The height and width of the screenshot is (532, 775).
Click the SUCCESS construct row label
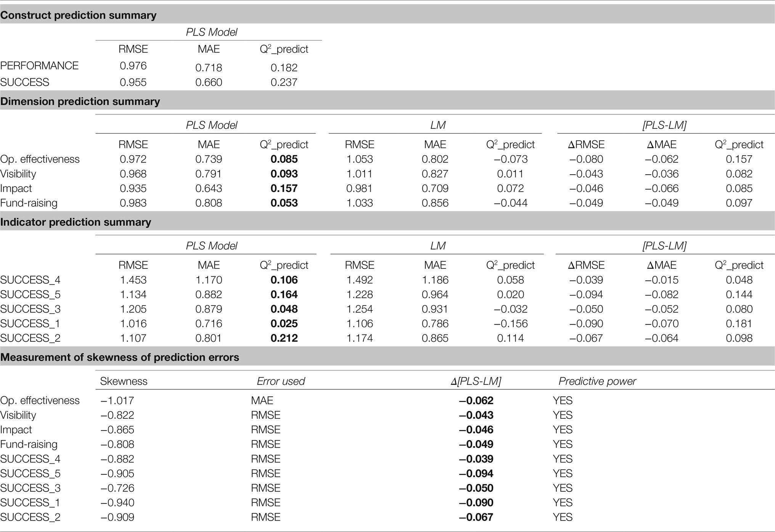pyautogui.click(x=25, y=82)
